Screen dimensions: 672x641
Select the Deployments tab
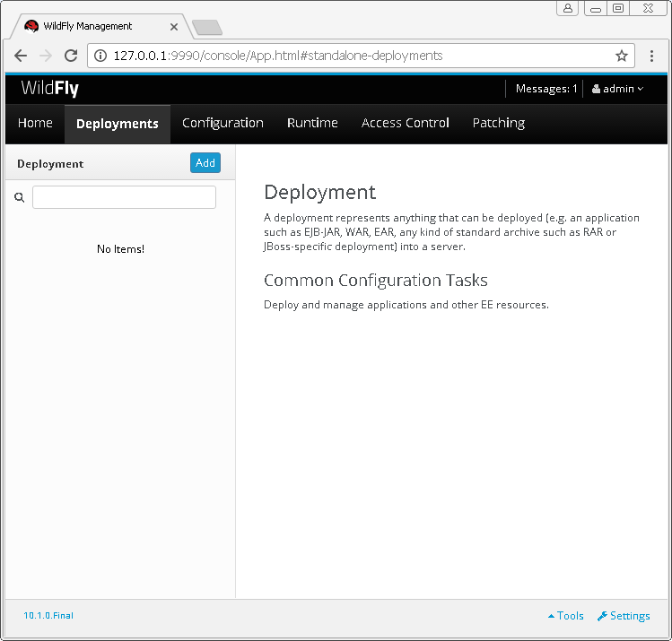click(x=118, y=124)
